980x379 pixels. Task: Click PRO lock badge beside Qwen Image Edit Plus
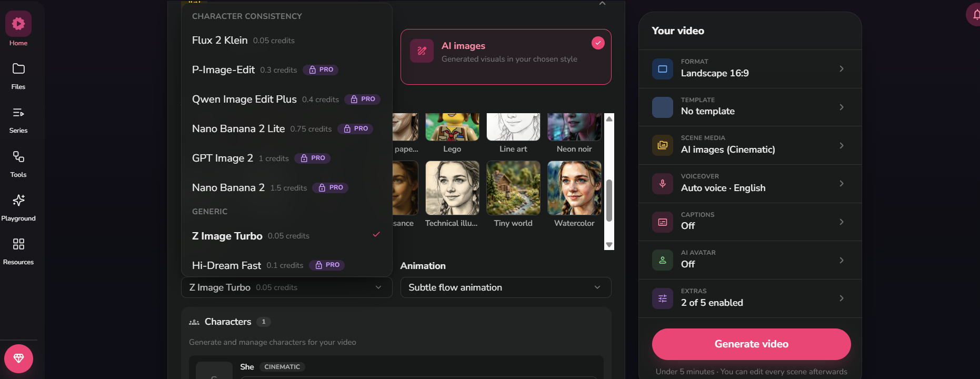[x=363, y=99]
